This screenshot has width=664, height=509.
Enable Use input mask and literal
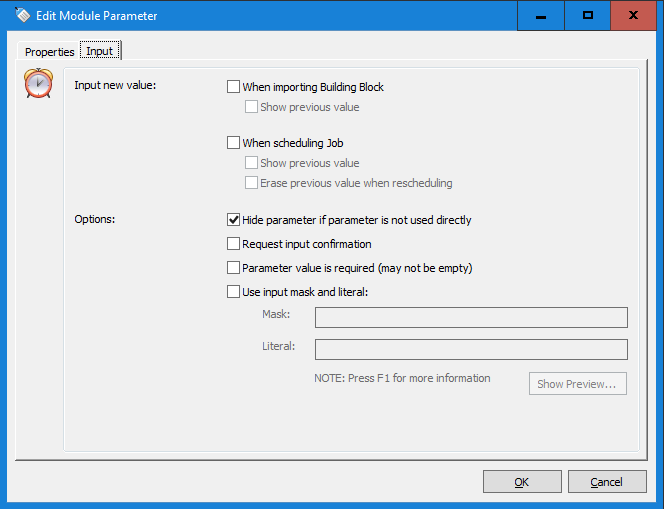click(233, 292)
